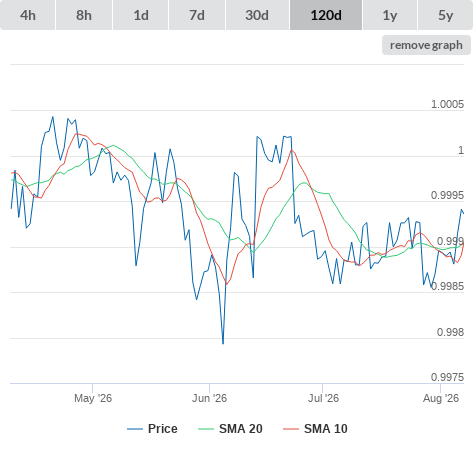
Task: Select the 4h time range tab
Action: (28, 15)
